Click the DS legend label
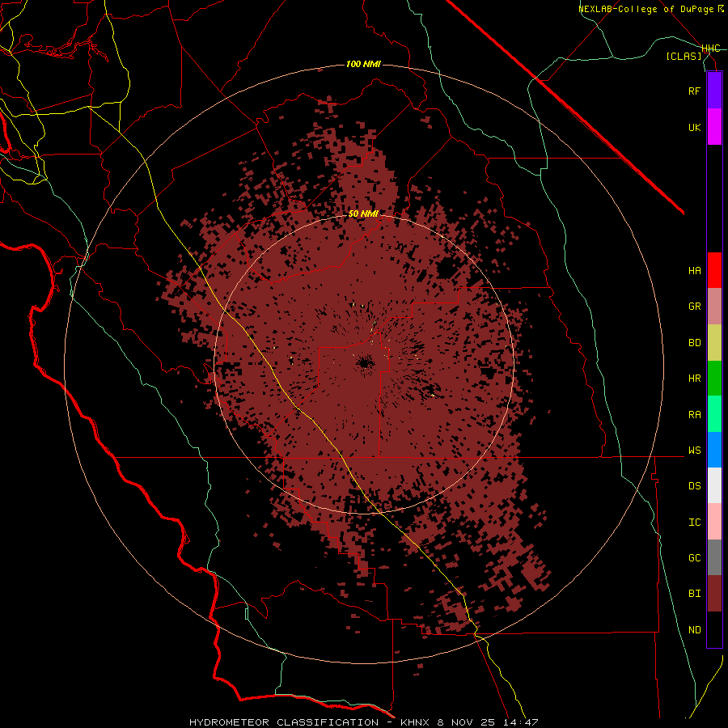 [x=694, y=486]
